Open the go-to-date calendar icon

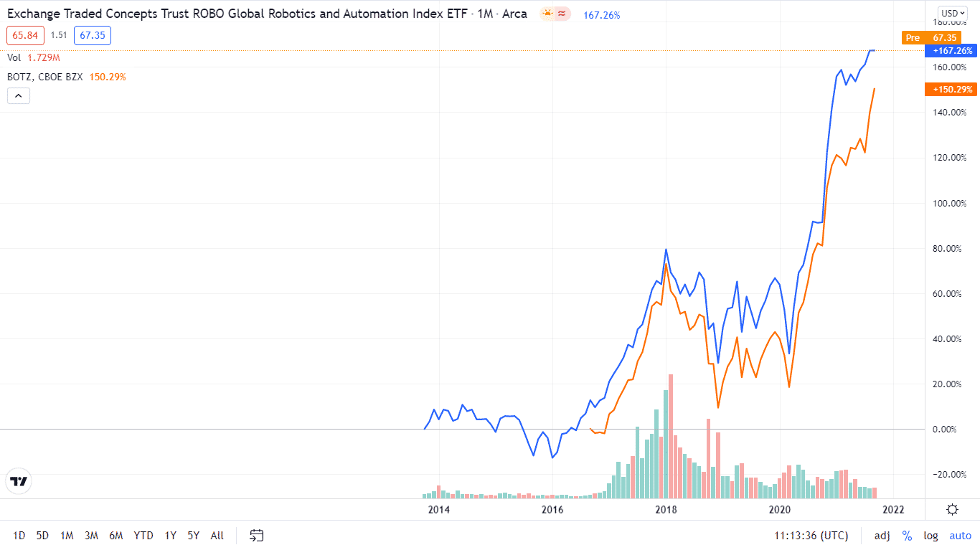pyautogui.click(x=255, y=535)
